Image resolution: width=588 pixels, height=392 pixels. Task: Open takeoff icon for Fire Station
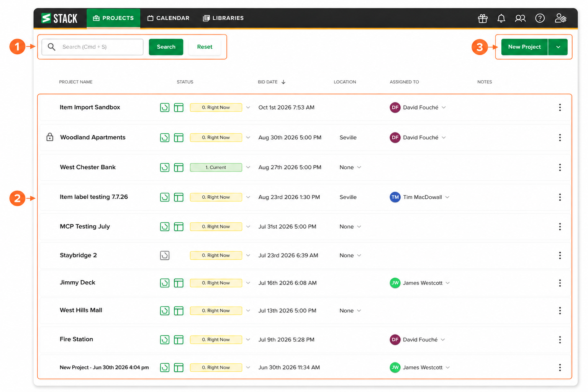[165, 340]
